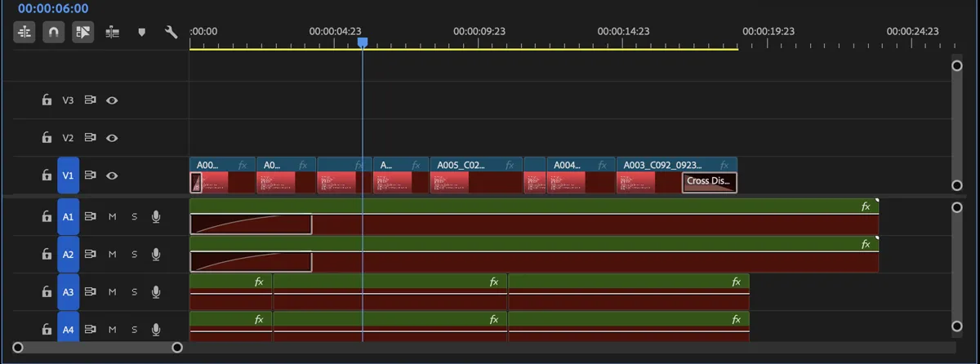Toggle lock on track V2

pos(47,138)
